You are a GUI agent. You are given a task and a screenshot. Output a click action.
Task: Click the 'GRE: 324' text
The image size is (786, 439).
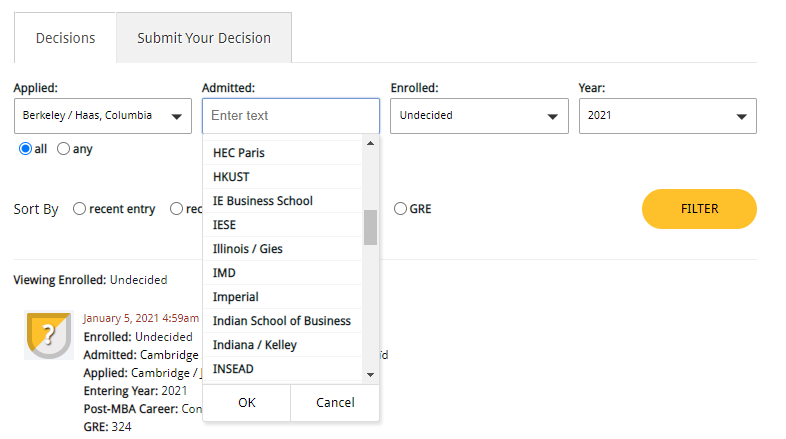click(107, 427)
